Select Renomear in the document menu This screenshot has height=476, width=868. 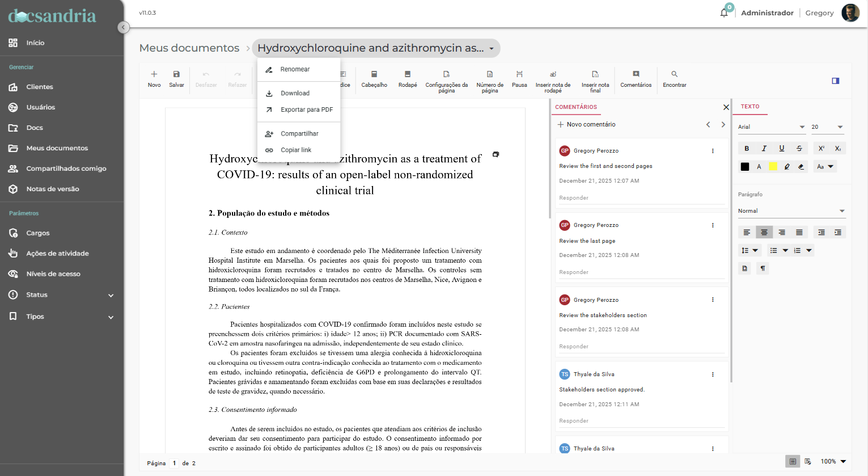coord(295,69)
